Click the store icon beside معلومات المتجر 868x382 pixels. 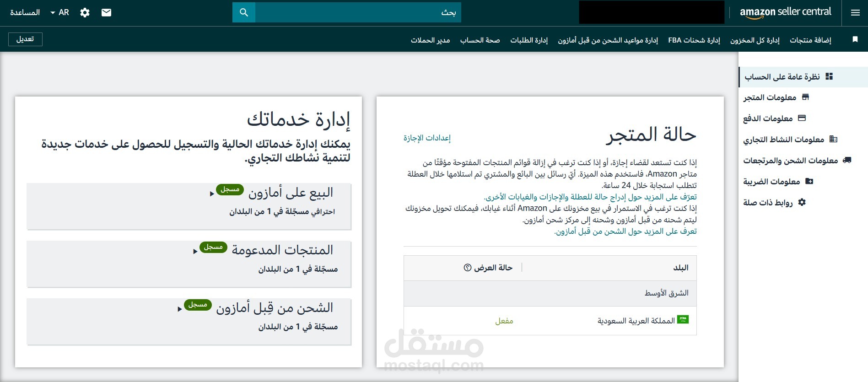tap(806, 97)
